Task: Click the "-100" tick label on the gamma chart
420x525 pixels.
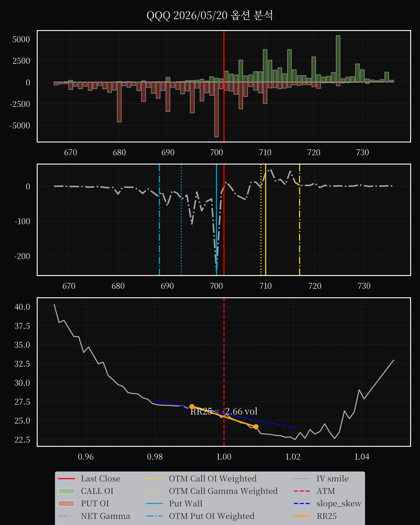Action: pos(22,221)
